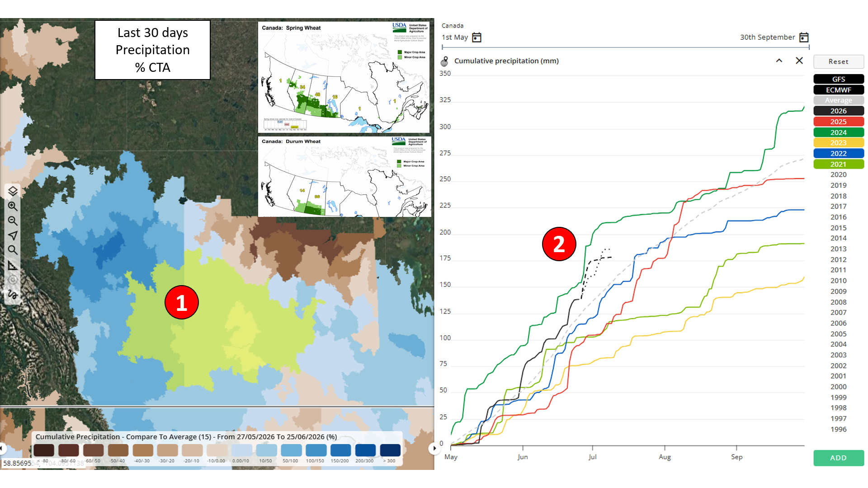The width and height of the screenshot is (868, 488).
Task: Open the end date calendar icon
Action: [804, 37]
